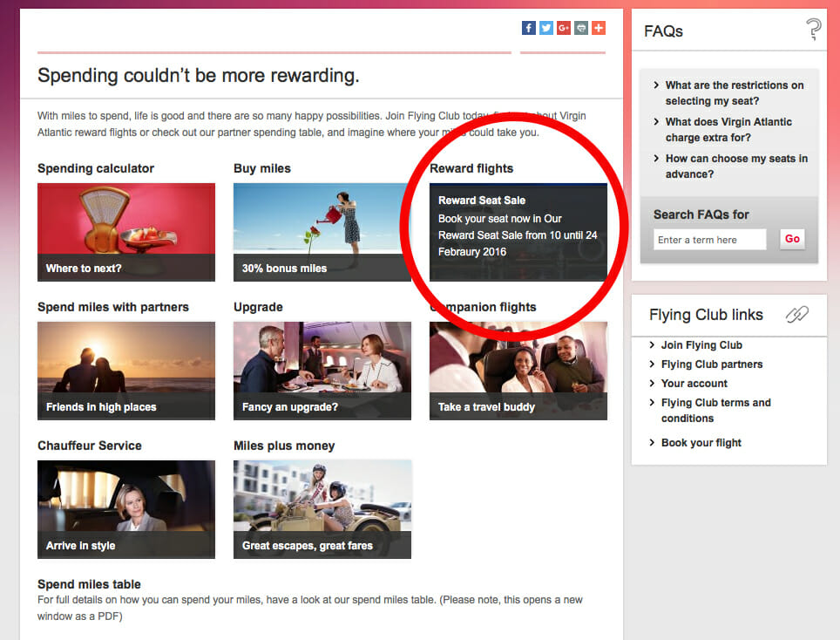Click the Flying Club links panel heading

pyautogui.click(x=706, y=315)
